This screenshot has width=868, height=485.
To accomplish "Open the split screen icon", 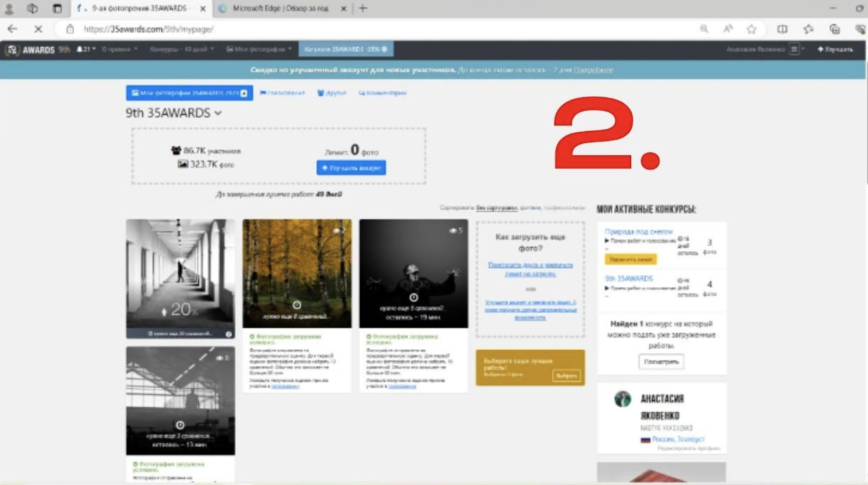I will coord(782,29).
